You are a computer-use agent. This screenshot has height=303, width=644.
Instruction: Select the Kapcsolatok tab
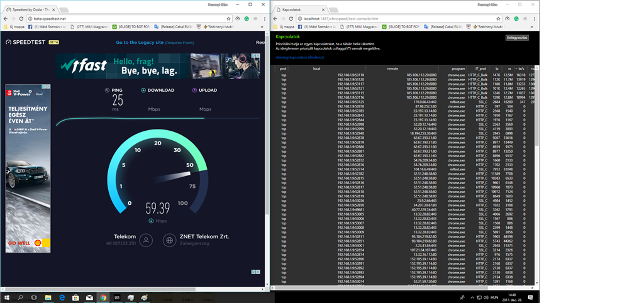(x=300, y=9)
